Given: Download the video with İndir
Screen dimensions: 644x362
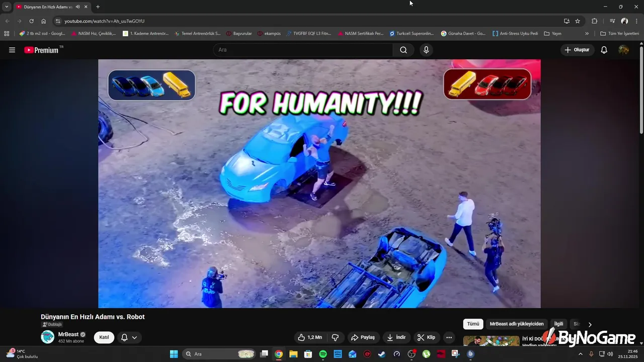Looking at the screenshot, I should pos(396,337).
